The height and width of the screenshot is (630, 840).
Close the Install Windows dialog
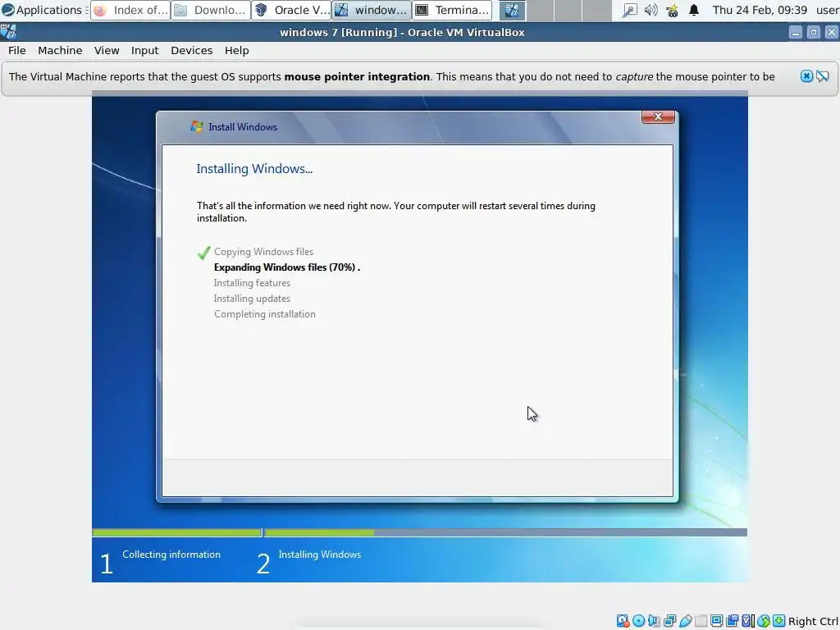click(x=658, y=116)
